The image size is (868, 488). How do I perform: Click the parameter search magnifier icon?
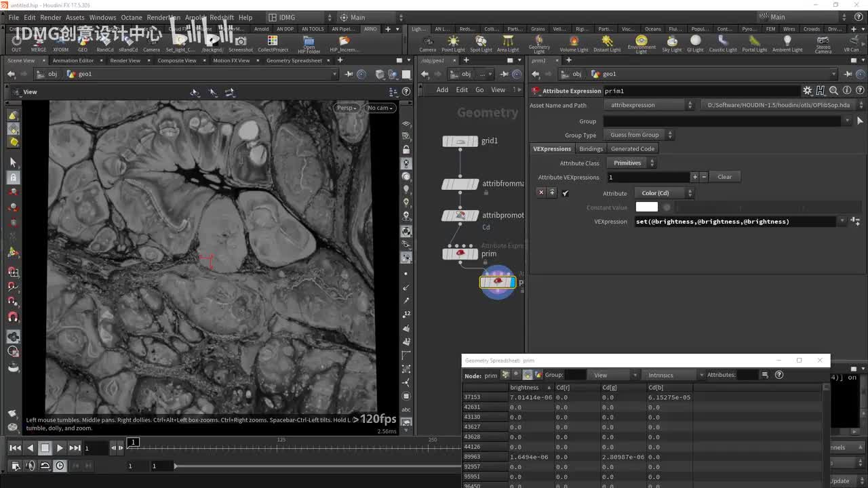tap(833, 91)
